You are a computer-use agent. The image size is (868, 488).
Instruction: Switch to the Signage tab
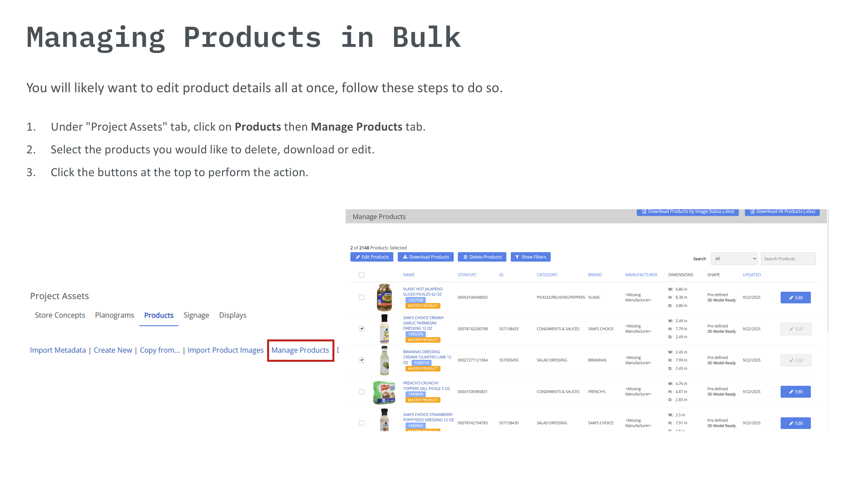point(196,315)
